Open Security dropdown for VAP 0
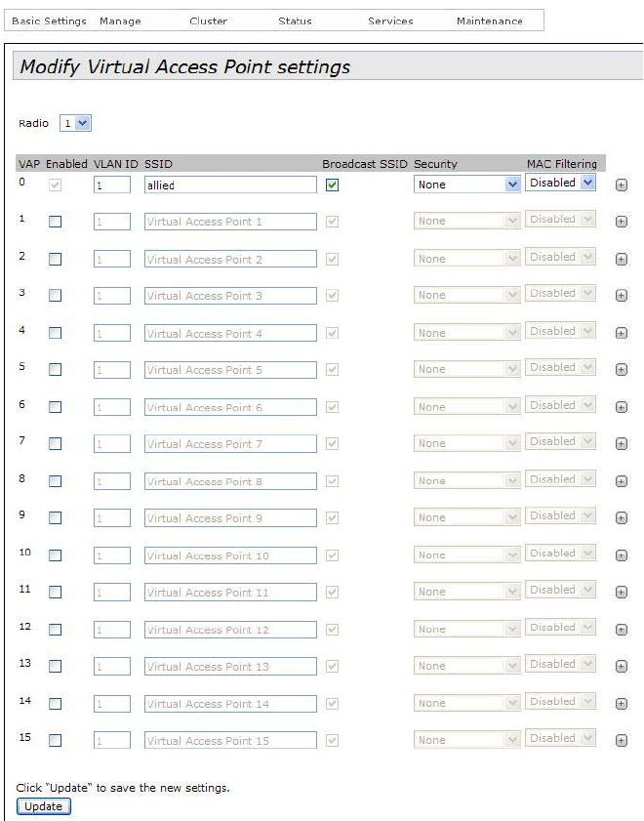644x821 pixels. (466, 185)
